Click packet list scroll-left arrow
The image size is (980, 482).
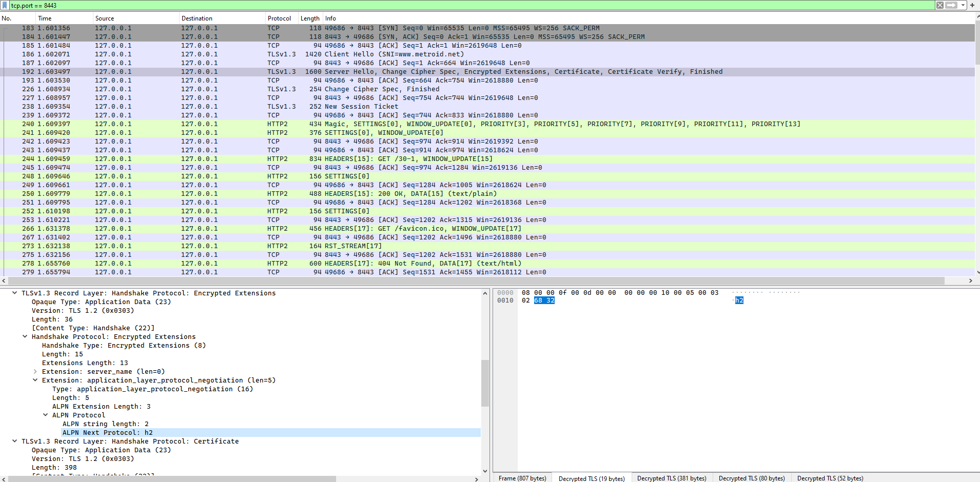(x=4, y=280)
